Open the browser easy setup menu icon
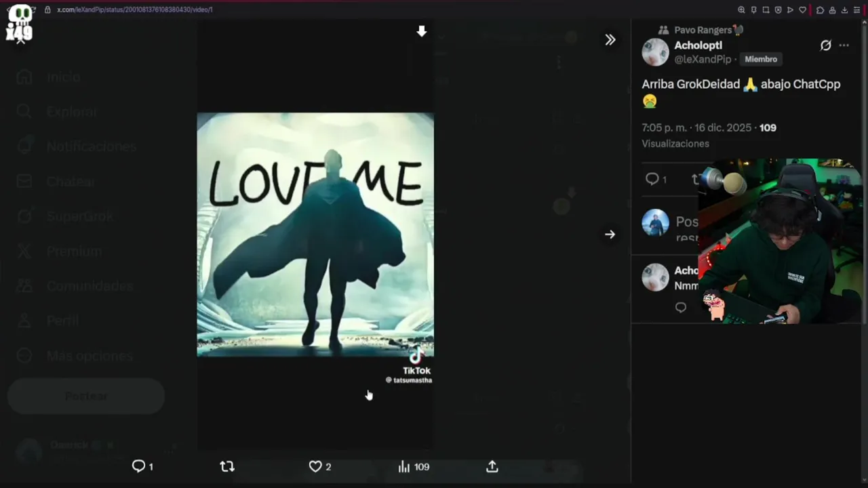Viewport: 868px width, 488px height. pos(856,10)
